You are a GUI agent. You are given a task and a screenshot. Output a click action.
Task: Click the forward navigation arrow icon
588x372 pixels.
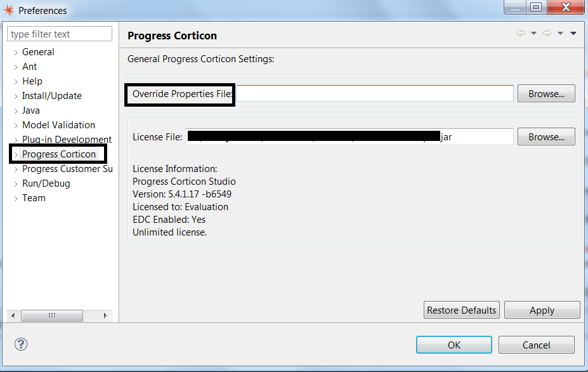(x=547, y=33)
